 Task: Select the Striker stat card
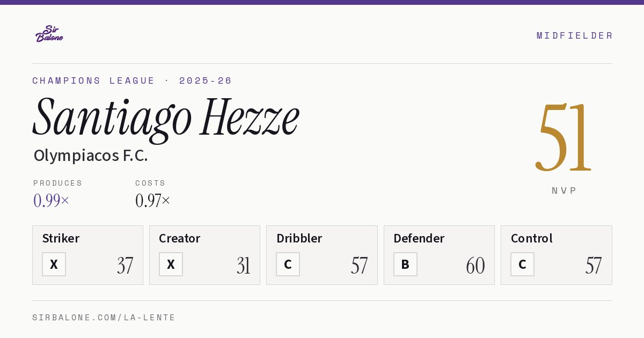pyautogui.click(x=87, y=255)
